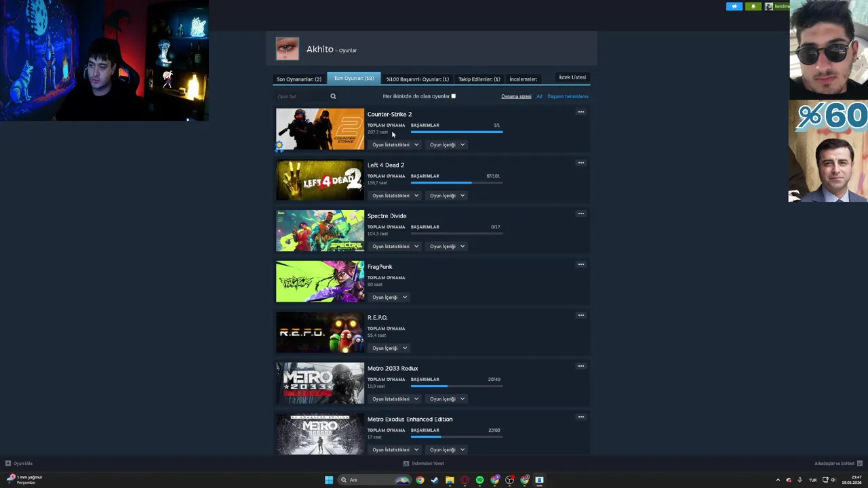
Task: Click the FragPunk game artwork
Action: 320,281
